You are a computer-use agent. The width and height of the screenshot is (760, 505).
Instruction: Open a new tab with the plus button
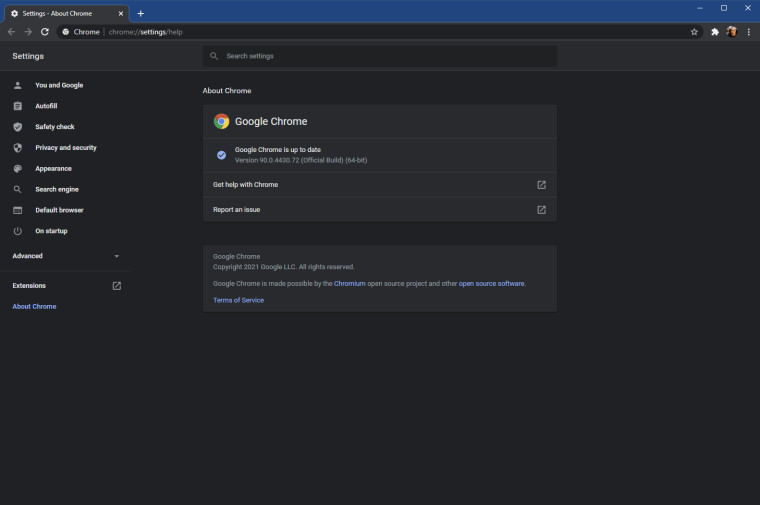[141, 14]
